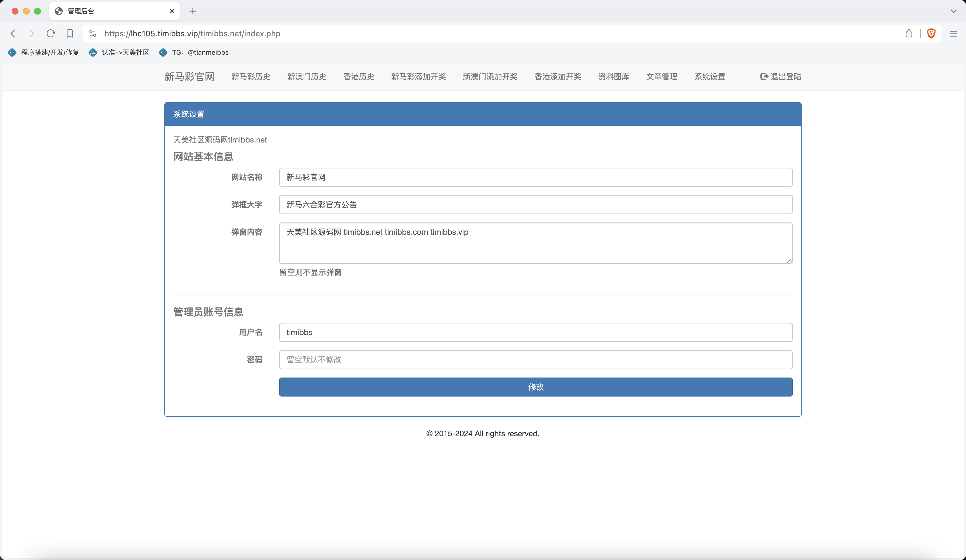Click the 新马彩官网 brand link
This screenshot has height=560, width=966.
pyautogui.click(x=189, y=77)
